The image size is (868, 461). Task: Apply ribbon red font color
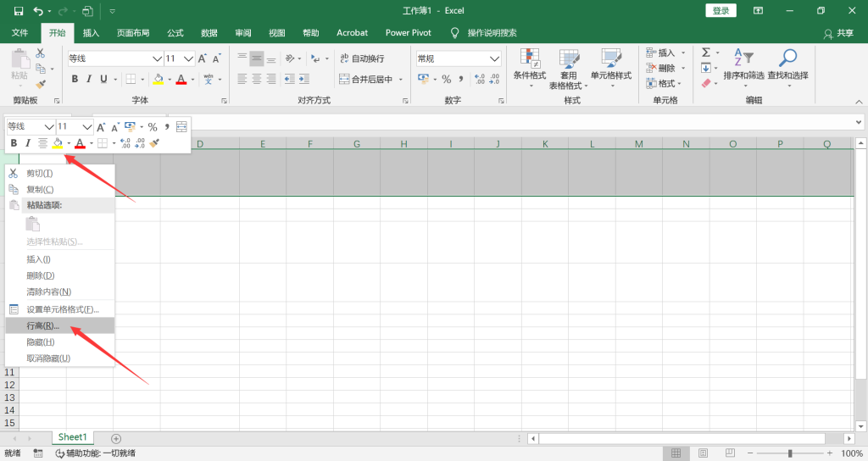[x=181, y=80]
